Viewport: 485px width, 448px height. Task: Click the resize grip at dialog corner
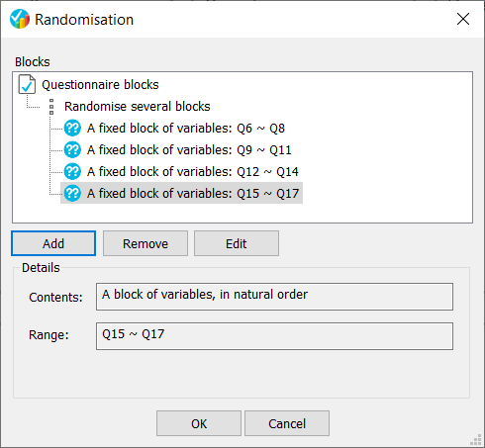pos(475,439)
